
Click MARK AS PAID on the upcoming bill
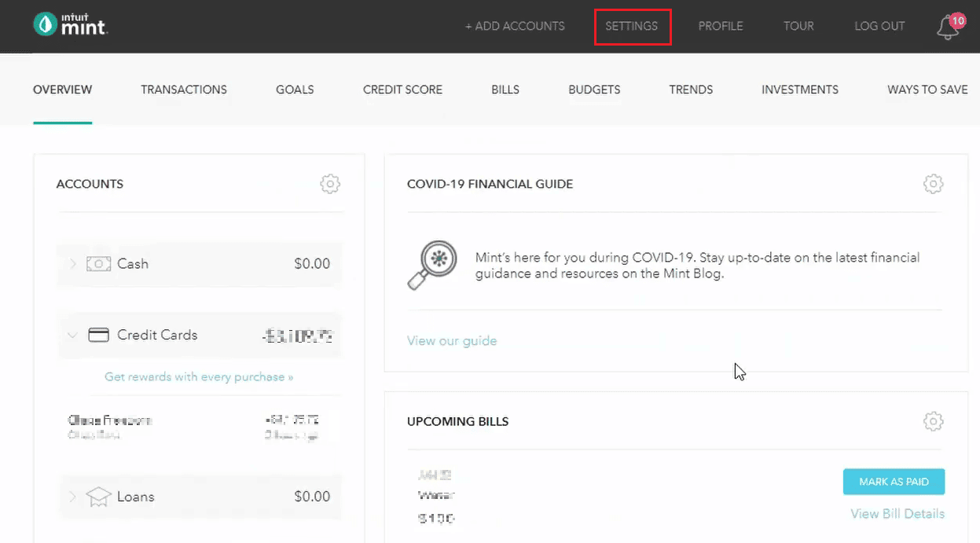[x=894, y=481]
